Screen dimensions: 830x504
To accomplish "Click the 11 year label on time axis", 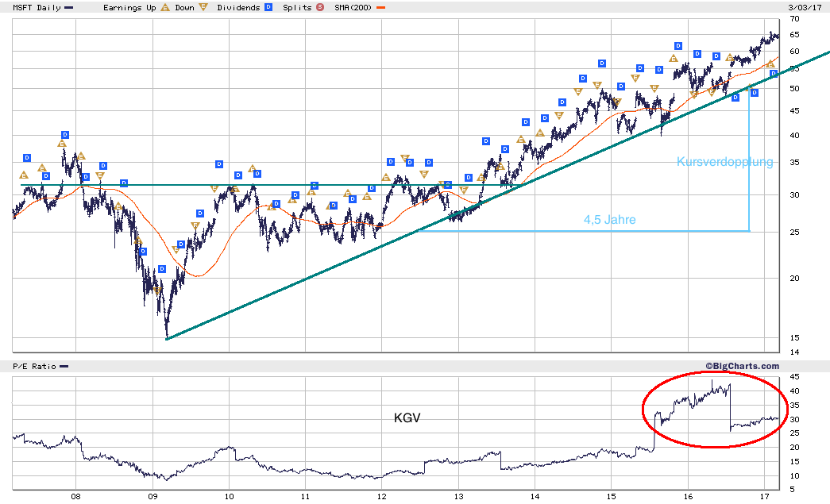I will pyautogui.click(x=306, y=497).
